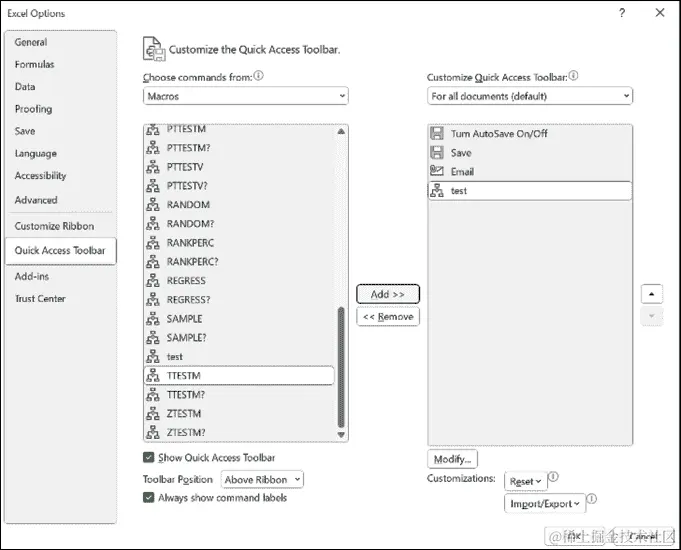Click the macro icon beside PTTESTV

coord(152,167)
